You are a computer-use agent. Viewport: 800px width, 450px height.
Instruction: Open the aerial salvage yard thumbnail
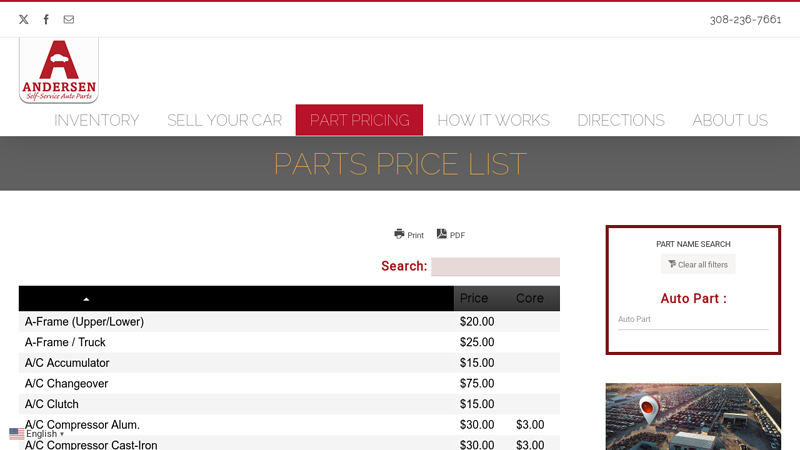[693, 416]
